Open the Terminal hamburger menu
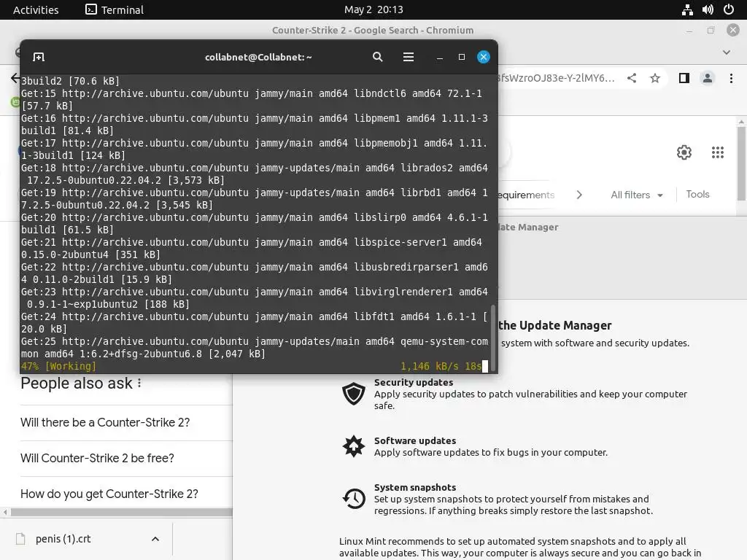Screen dimensions: 747x560 409,57
